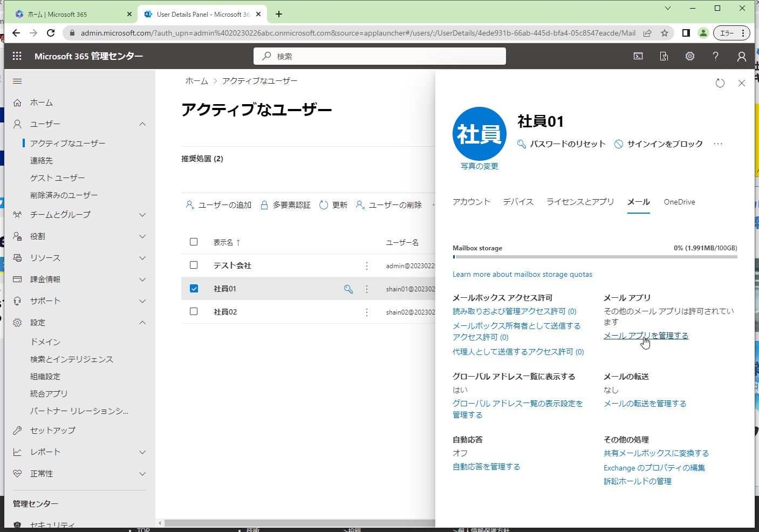Switch to the デバイス tab

pos(518,202)
